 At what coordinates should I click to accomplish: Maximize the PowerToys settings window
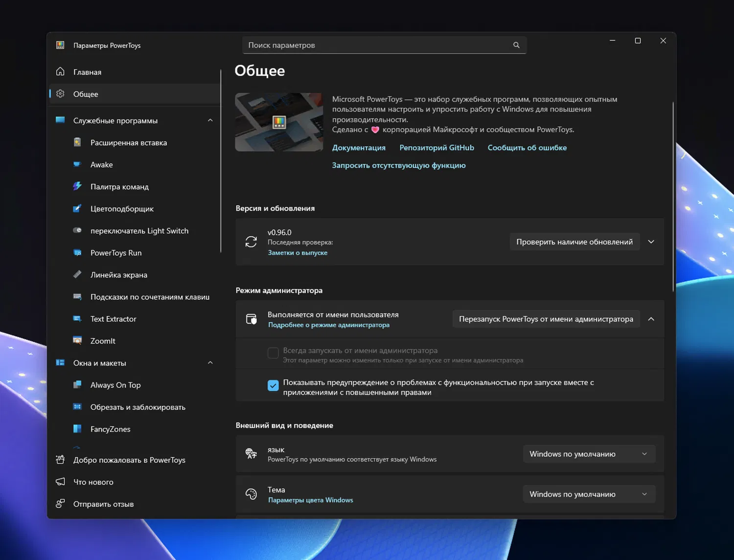638,41
